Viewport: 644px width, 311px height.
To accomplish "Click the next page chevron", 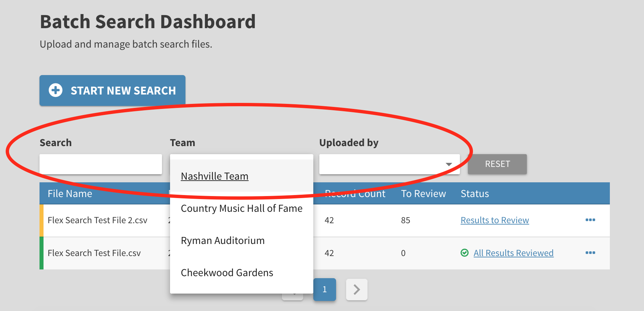I will (x=356, y=289).
